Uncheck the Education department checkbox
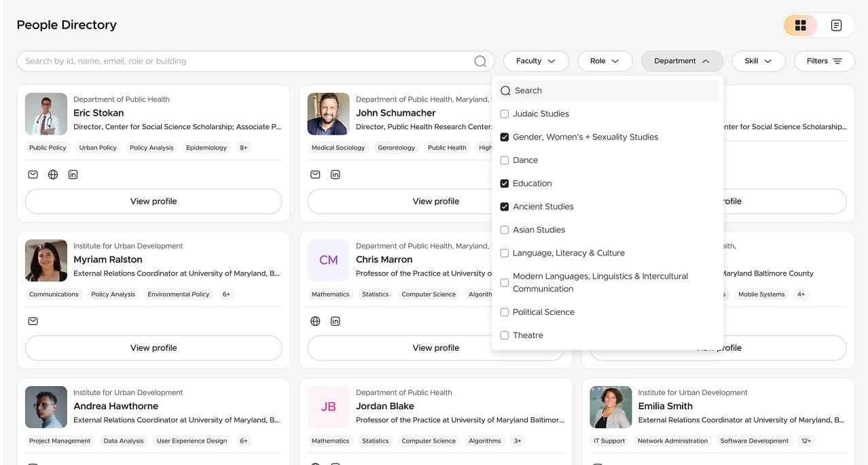The width and height of the screenshot is (868, 465). 505,184
